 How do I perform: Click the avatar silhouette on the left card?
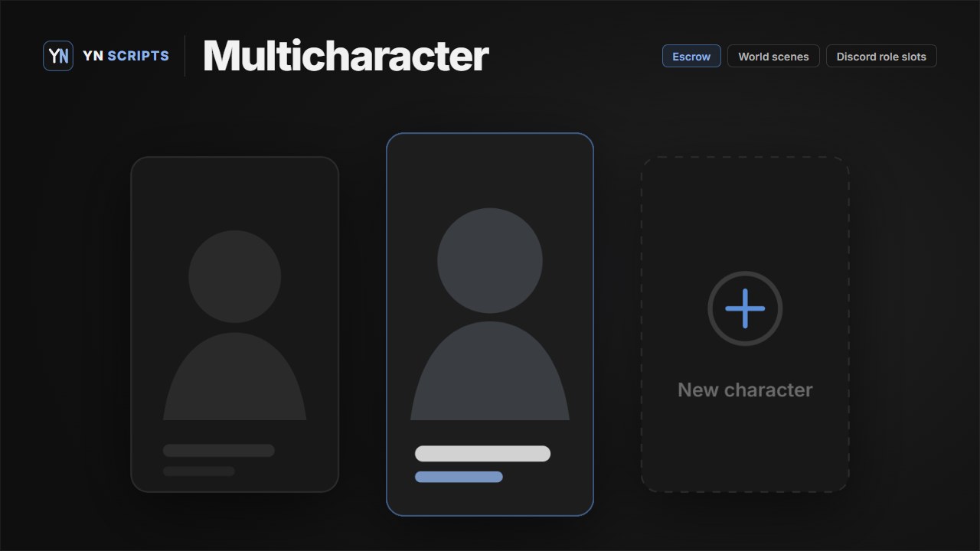(235, 325)
